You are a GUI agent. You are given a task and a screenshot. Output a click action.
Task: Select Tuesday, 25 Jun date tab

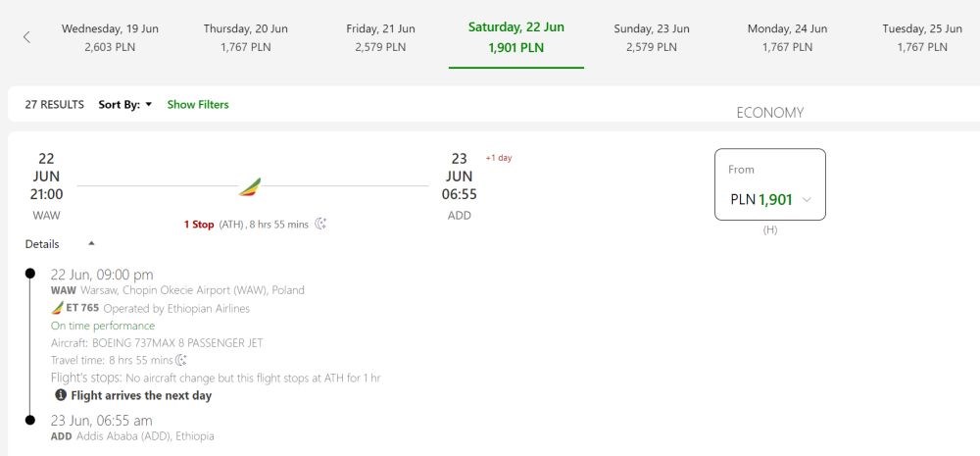click(922, 37)
